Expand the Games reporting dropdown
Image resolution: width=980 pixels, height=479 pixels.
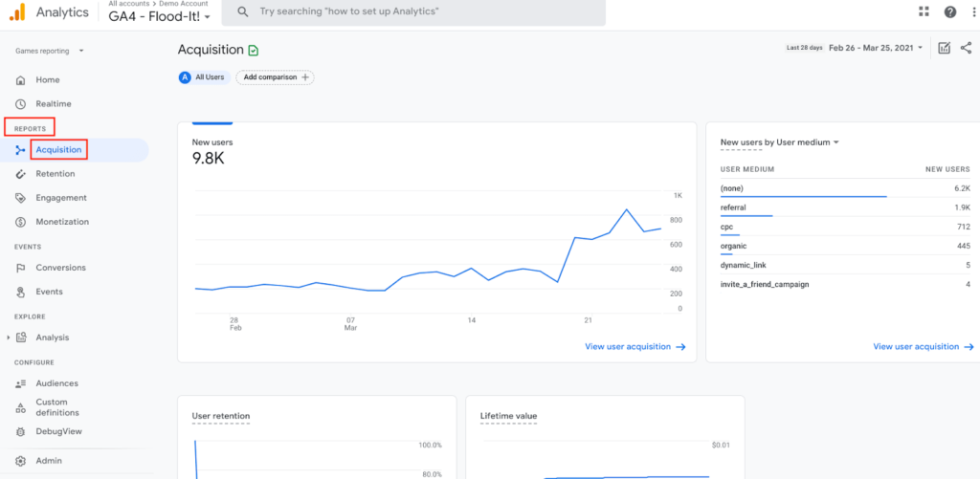[x=50, y=51]
